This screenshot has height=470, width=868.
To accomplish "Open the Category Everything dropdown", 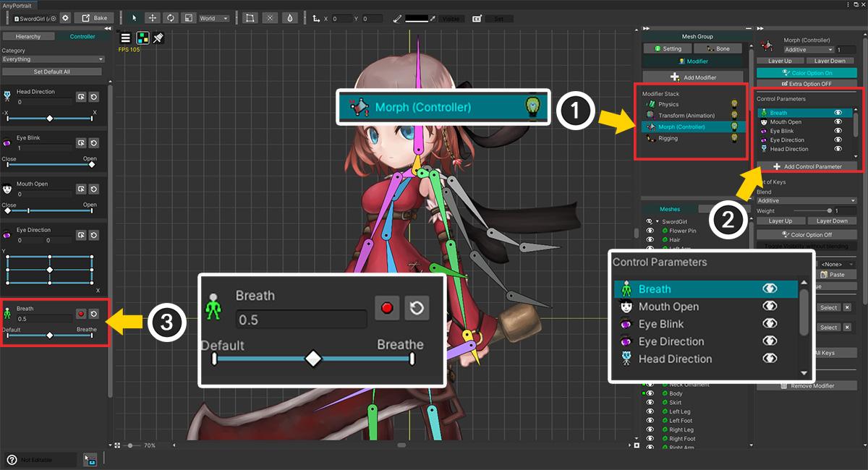I will click(x=53, y=59).
